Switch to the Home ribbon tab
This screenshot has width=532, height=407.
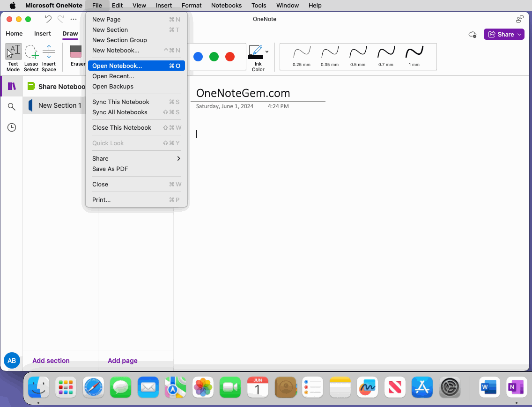[x=14, y=33]
